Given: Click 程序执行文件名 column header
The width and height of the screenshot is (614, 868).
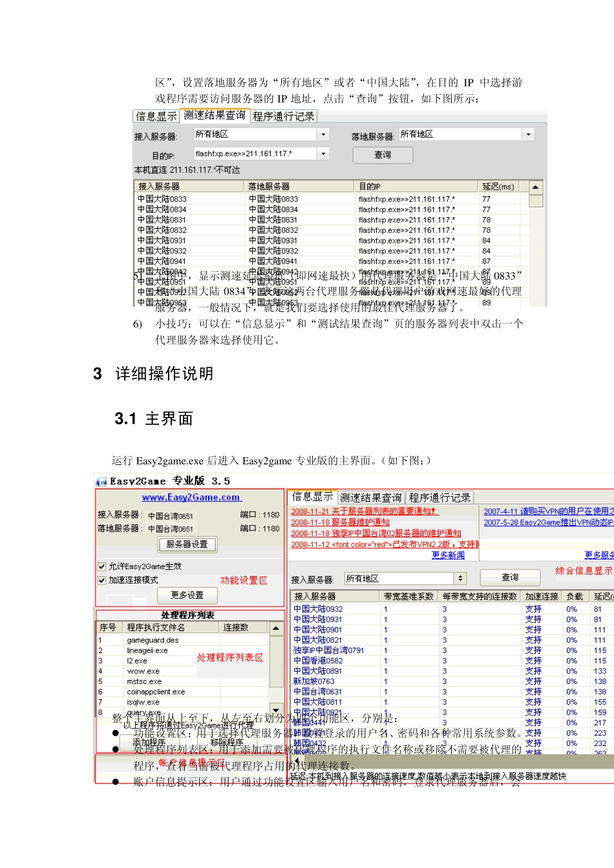Looking at the screenshot, I should coord(171,627).
